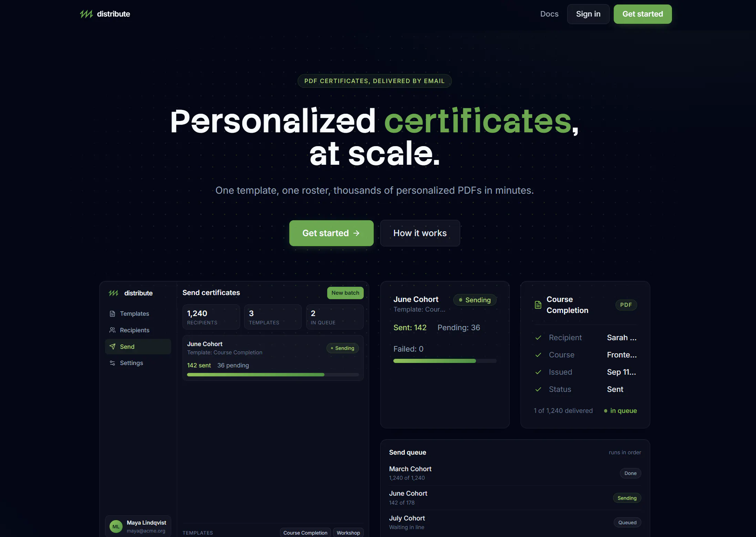The width and height of the screenshot is (756, 537).
Task: Open Recipients in the dashboard sidebar
Action: click(138, 330)
